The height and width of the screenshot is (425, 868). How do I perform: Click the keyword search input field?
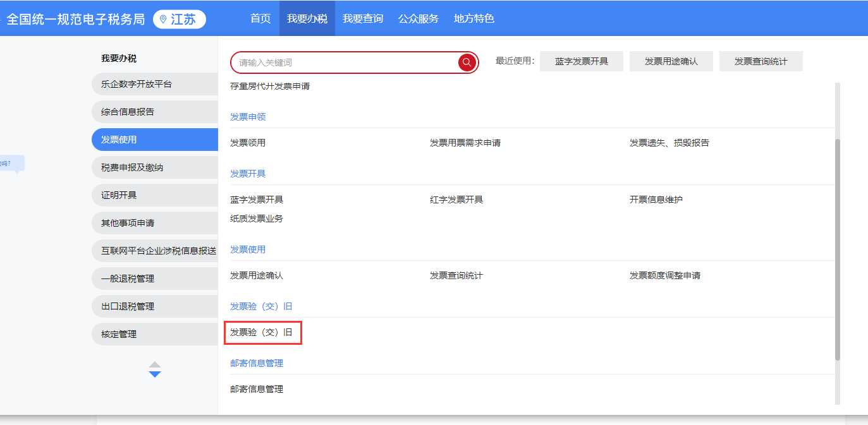(345, 63)
